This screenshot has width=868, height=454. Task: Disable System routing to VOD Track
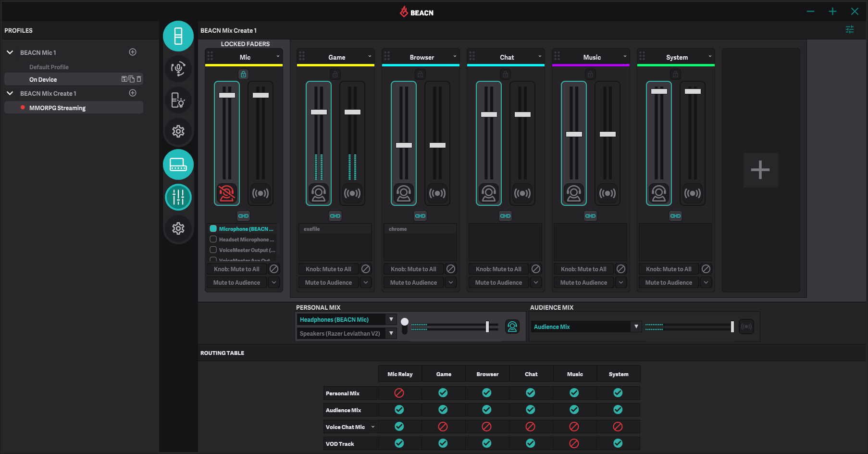pos(618,443)
